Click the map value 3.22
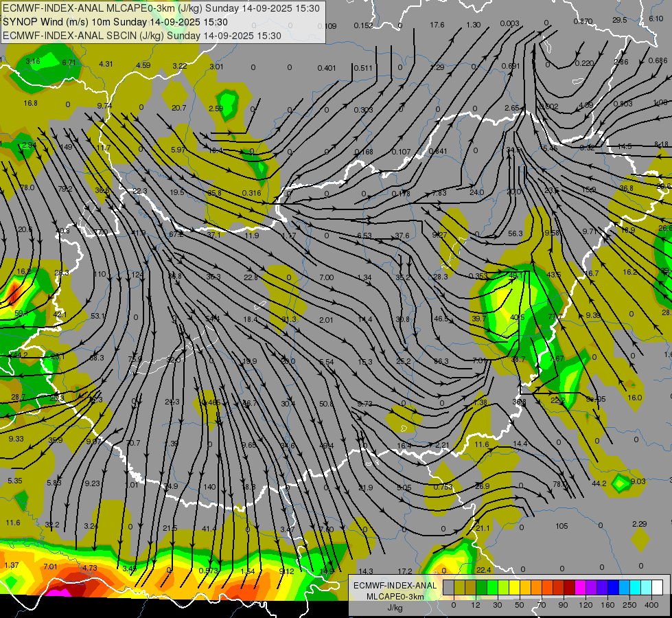This screenshot has width=672, height=618. tap(180, 66)
